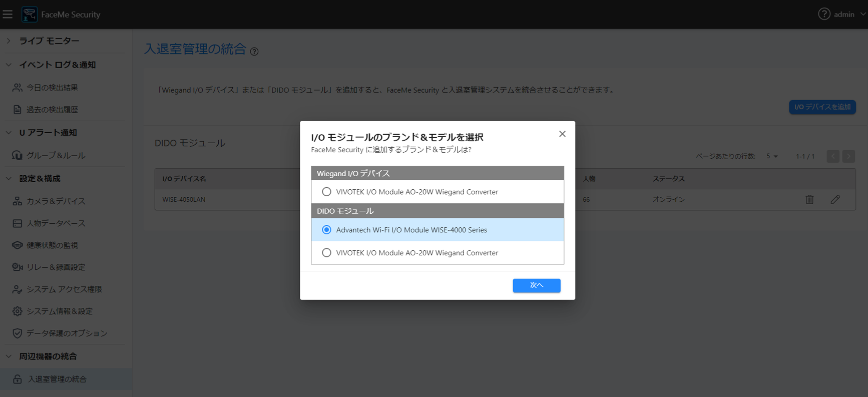
Task: Click the グループ&ルール icon
Action: (x=18, y=155)
